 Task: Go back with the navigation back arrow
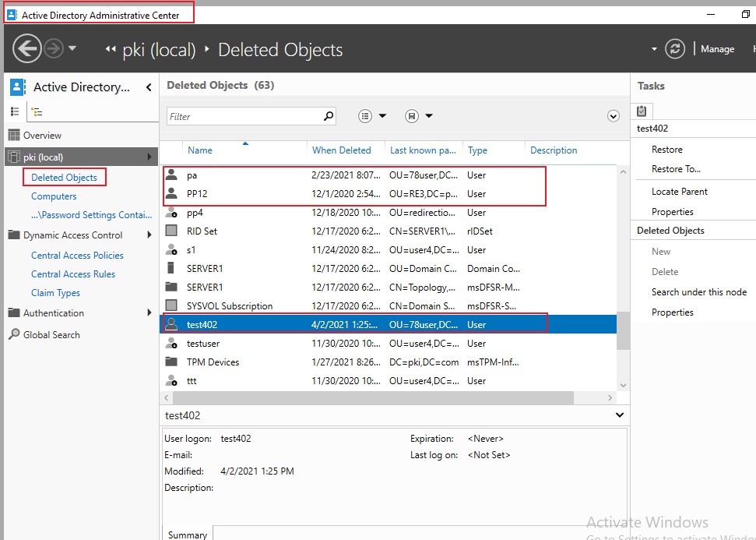pyautogui.click(x=26, y=49)
